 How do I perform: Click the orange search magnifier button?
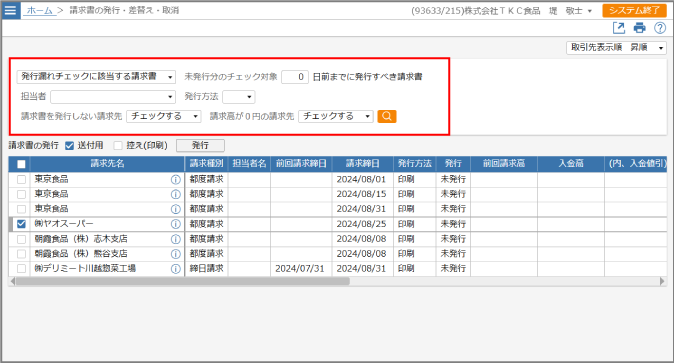(x=386, y=116)
